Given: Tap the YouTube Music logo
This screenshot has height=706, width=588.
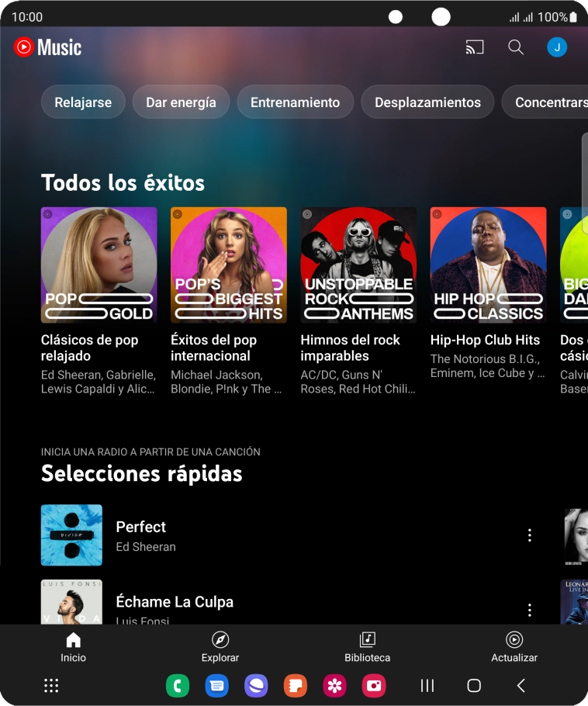Looking at the screenshot, I should [48, 47].
